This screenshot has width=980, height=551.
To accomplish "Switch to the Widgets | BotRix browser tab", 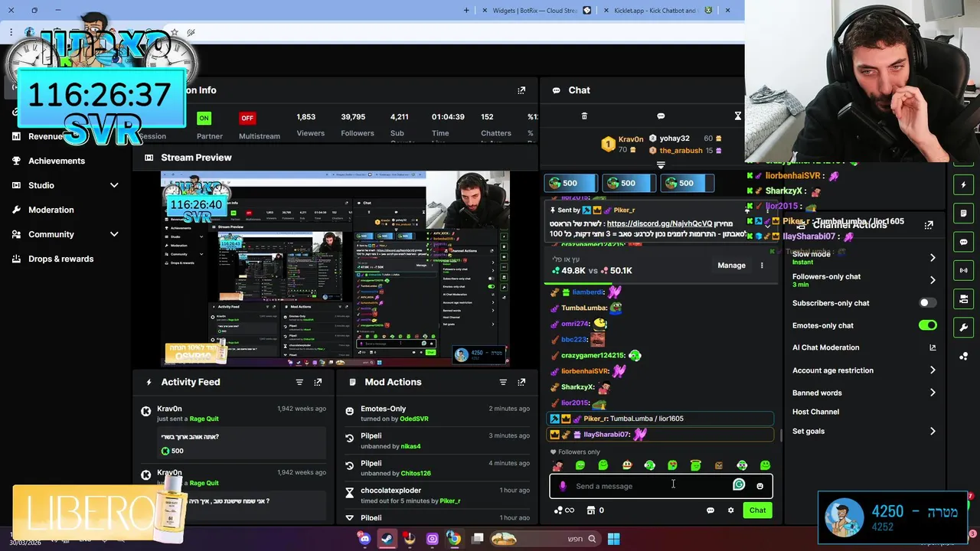I will 535,11.
